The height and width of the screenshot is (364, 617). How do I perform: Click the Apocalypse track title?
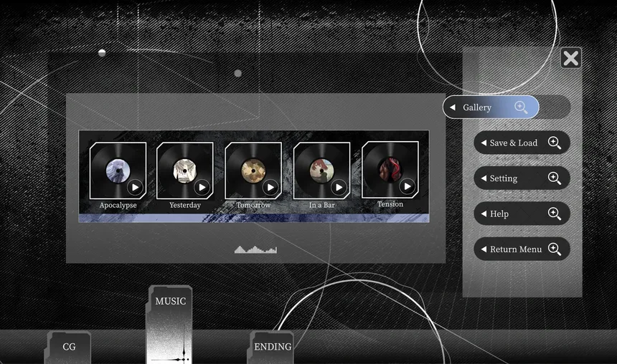click(x=118, y=205)
